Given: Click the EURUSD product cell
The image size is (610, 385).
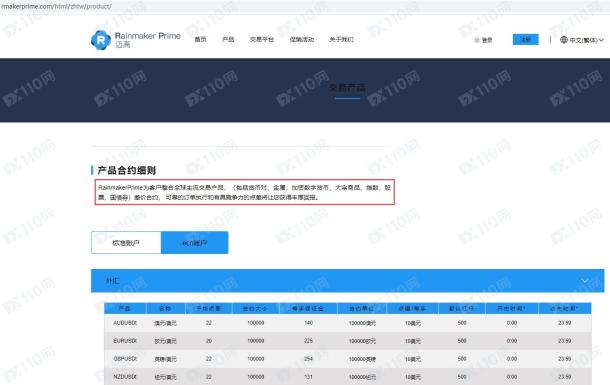Looking at the screenshot, I should pyautogui.click(x=125, y=341).
